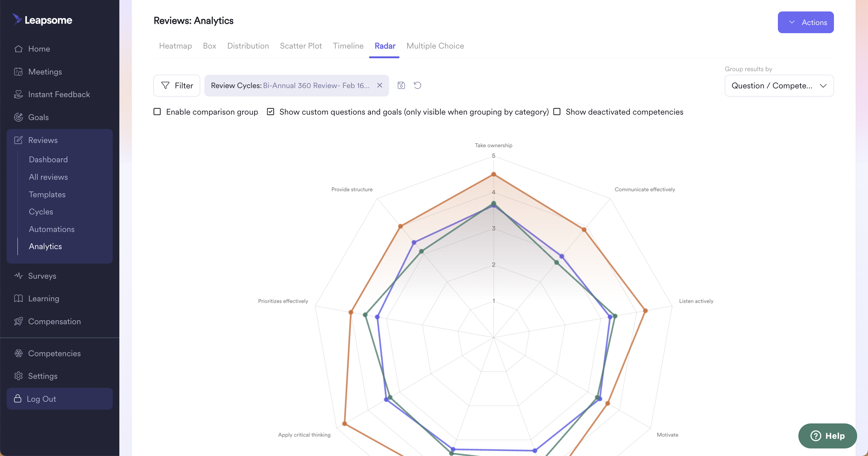Click the Prioritizes effectively axis label

[x=283, y=301]
